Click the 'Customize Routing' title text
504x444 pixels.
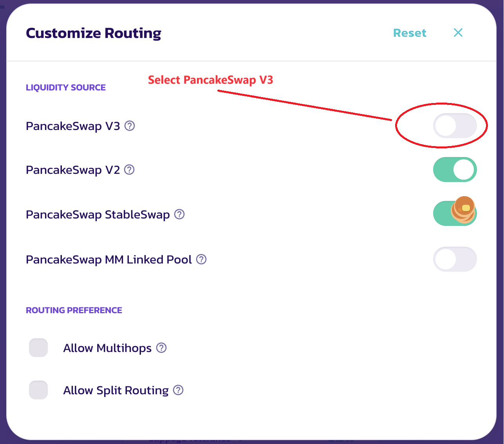(94, 33)
